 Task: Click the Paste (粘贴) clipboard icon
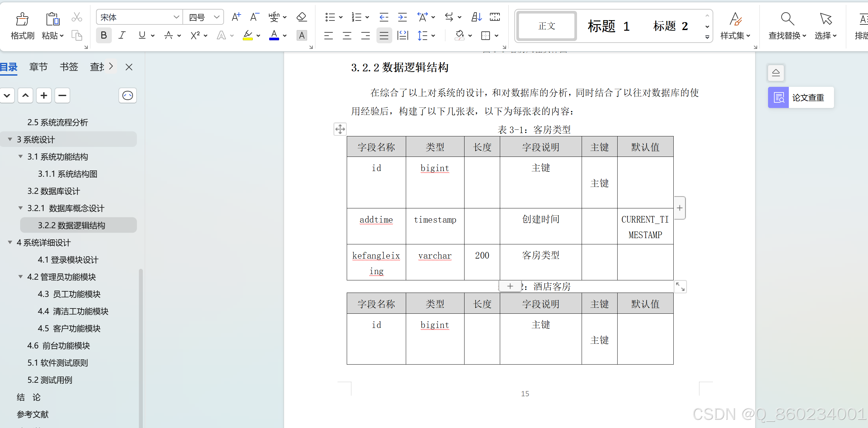[52, 19]
